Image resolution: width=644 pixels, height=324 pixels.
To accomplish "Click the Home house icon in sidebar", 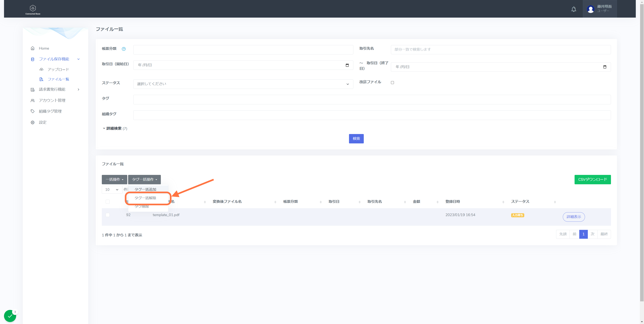I will (33, 48).
